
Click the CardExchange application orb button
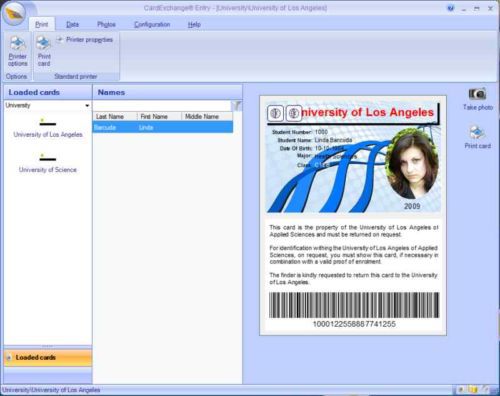(14, 13)
